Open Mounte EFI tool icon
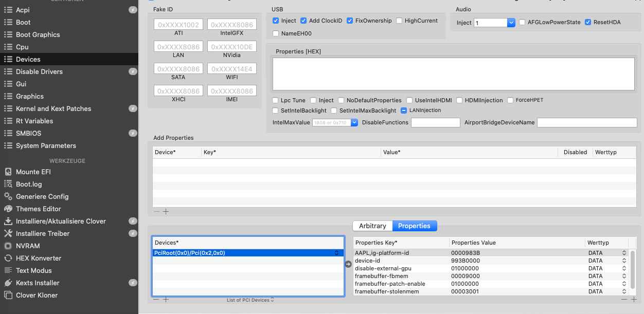The height and width of the screenshot is (314, 644). pyautogui.click(x=8, y=172)
